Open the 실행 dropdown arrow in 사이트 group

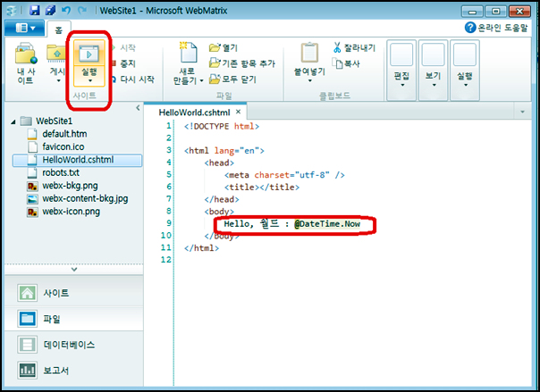pyautogui.click(x=90, y=80)
